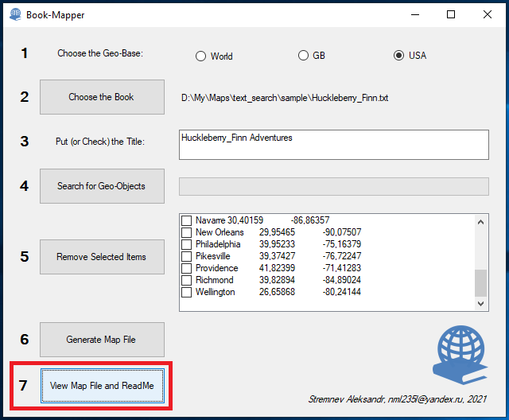Click the search progress bar
This screenshot has height=420, width=509.
[334, 186]
